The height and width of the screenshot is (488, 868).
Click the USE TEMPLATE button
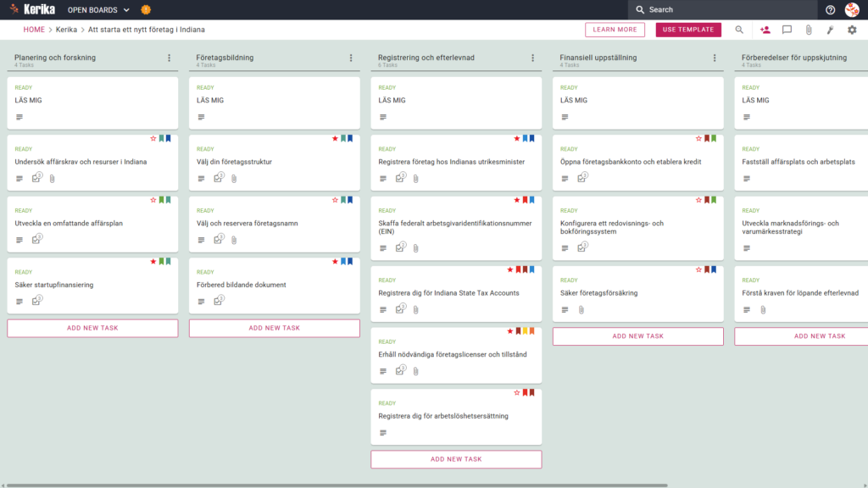pos(688,30)
